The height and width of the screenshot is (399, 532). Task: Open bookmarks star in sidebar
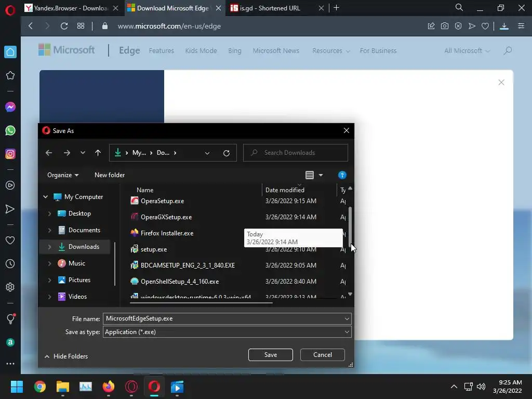[x=10, y=75]
